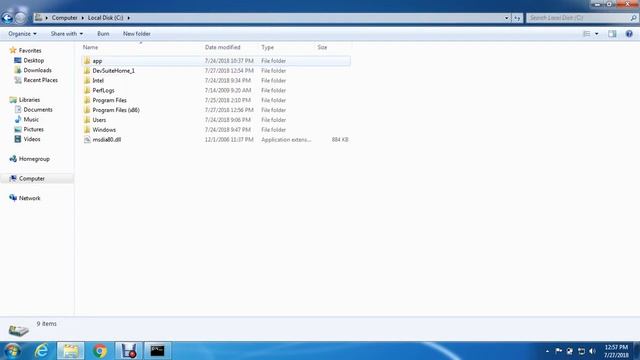640x360 pixels.
Task: Open the Share with menu
Action: (67, 34)
